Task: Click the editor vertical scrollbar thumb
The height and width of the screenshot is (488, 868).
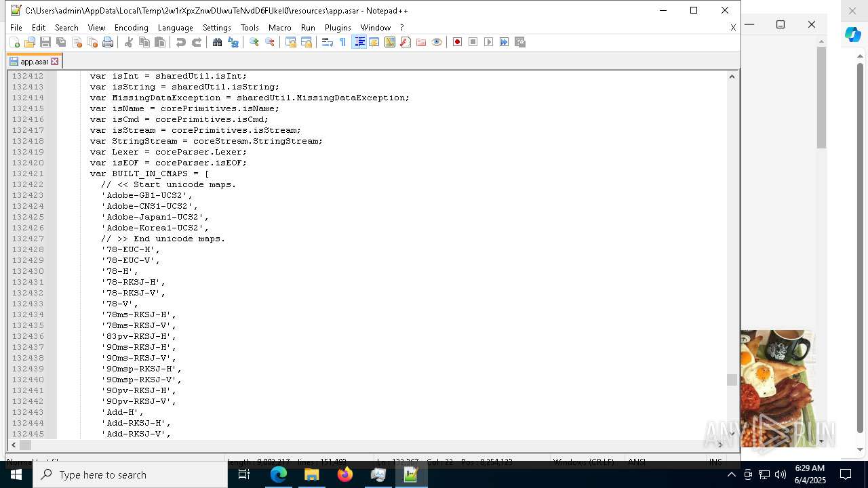Action: 732,380
